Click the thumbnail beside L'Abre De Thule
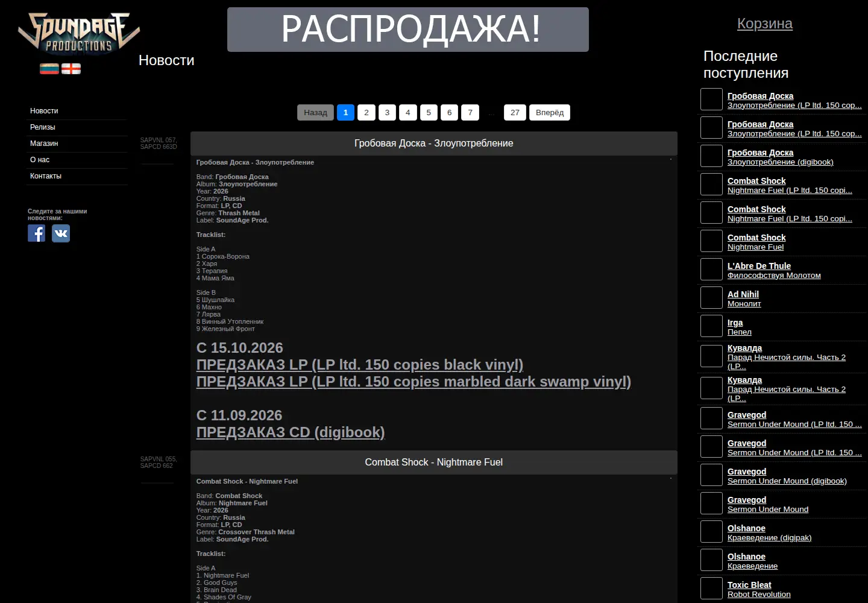This screenshot has width=868, height=603. tap(711, 270)
